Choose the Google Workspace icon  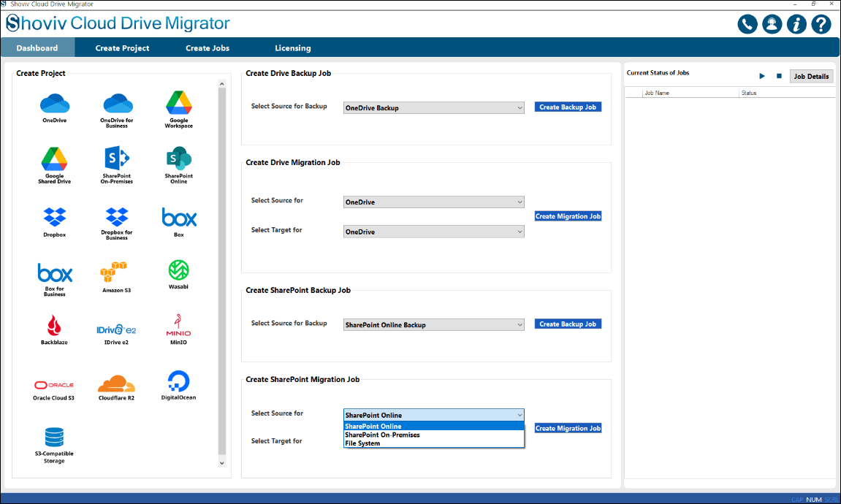[178, 102]
